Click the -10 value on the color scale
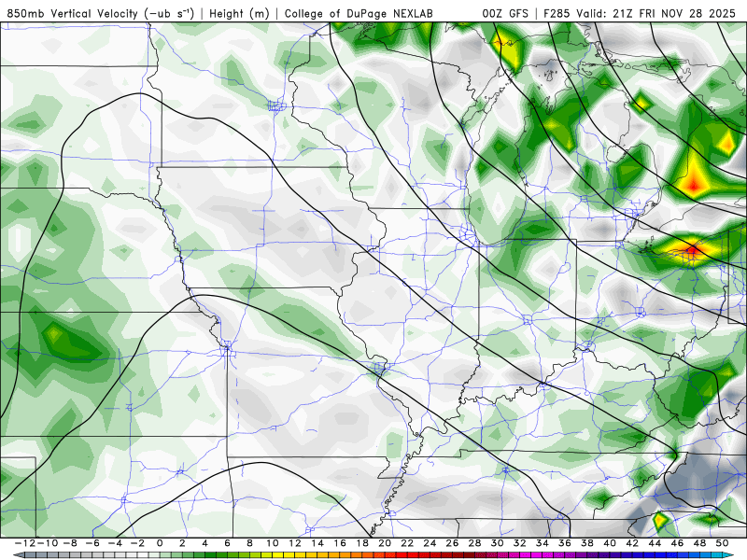This screenshot has height=560, width=747. pyautogui.click(x=47, y=543)
